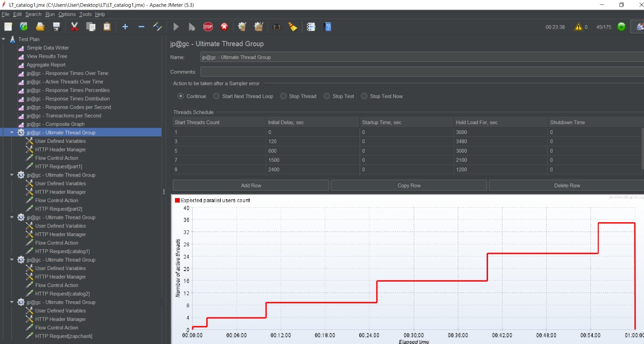Start test without pauses icon

point(192,27)
